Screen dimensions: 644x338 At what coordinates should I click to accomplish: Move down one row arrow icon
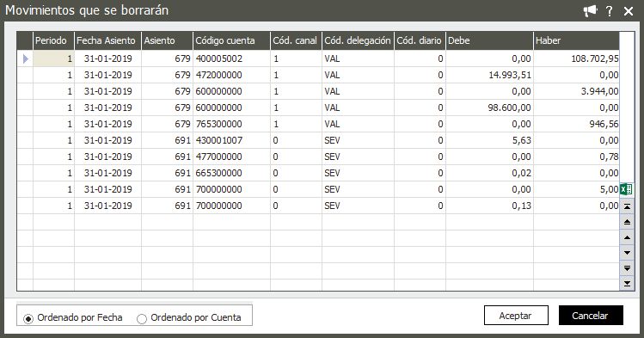coord(627,253)
